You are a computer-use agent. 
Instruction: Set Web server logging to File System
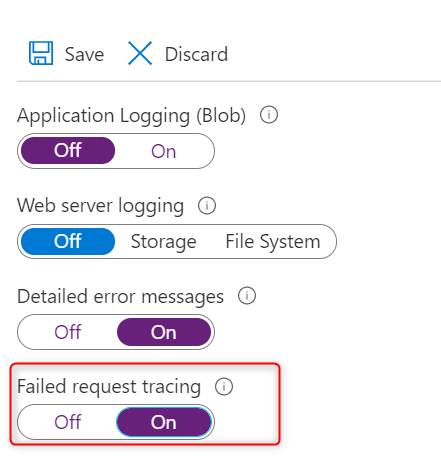tap(273, 241)
